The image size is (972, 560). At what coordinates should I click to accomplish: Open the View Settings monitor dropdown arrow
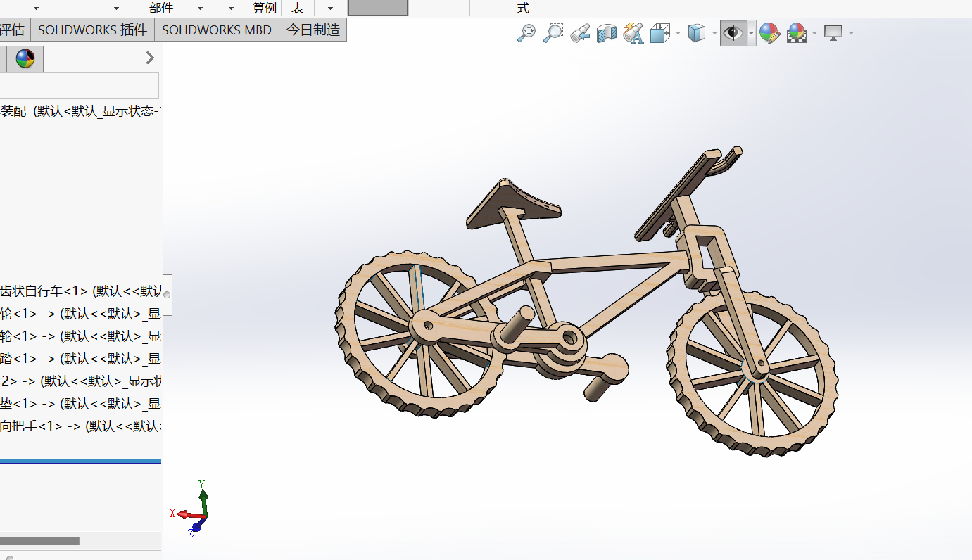[852, 33]
